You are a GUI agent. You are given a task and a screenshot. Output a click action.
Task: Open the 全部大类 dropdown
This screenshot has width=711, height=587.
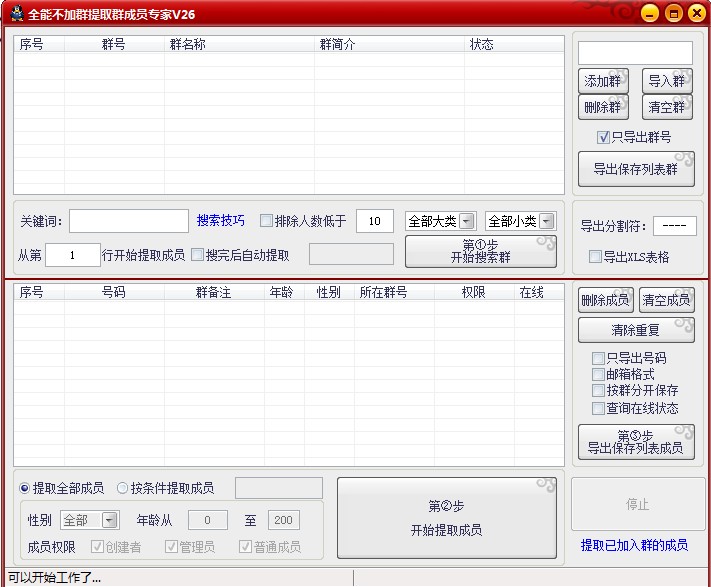pyautogui.click(x=438, y=221)
